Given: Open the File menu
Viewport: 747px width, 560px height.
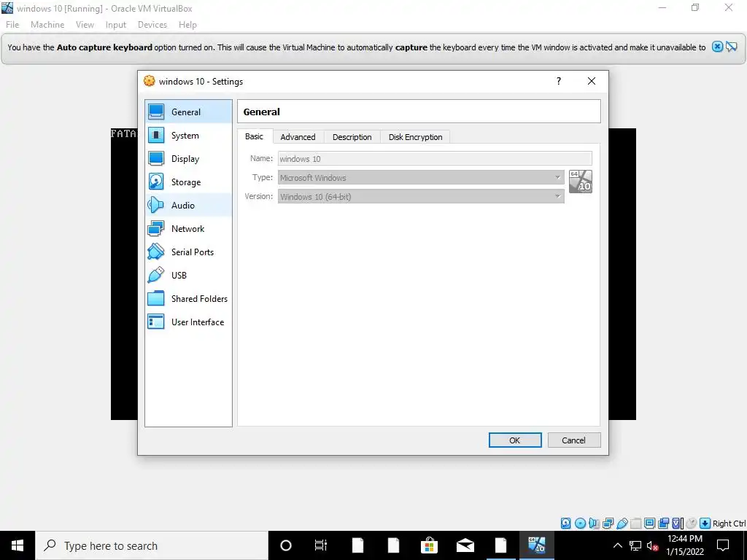Looking at the screenshot, I should click(12, 25).
